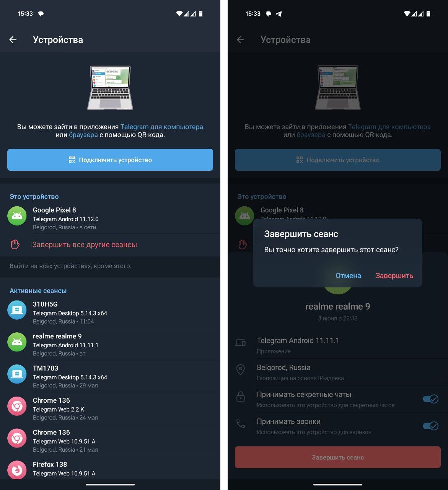Tap the Google Pixel 8 Android icon

17,216
